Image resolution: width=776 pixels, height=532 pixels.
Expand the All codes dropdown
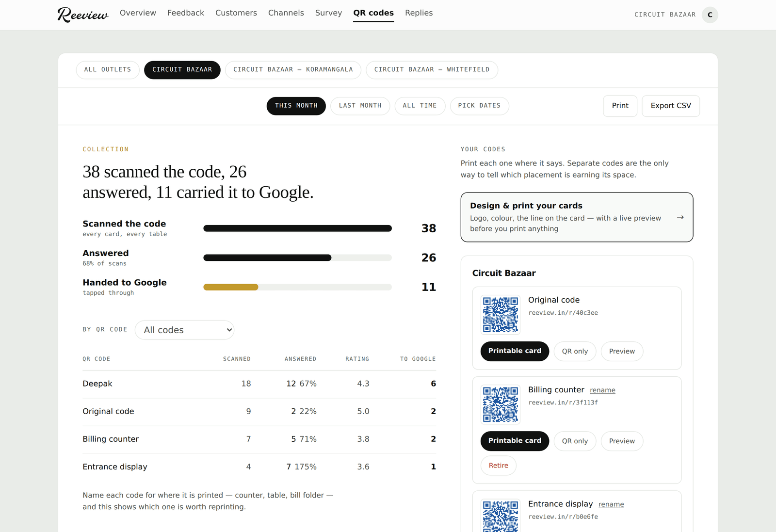(x=184, y=330)
